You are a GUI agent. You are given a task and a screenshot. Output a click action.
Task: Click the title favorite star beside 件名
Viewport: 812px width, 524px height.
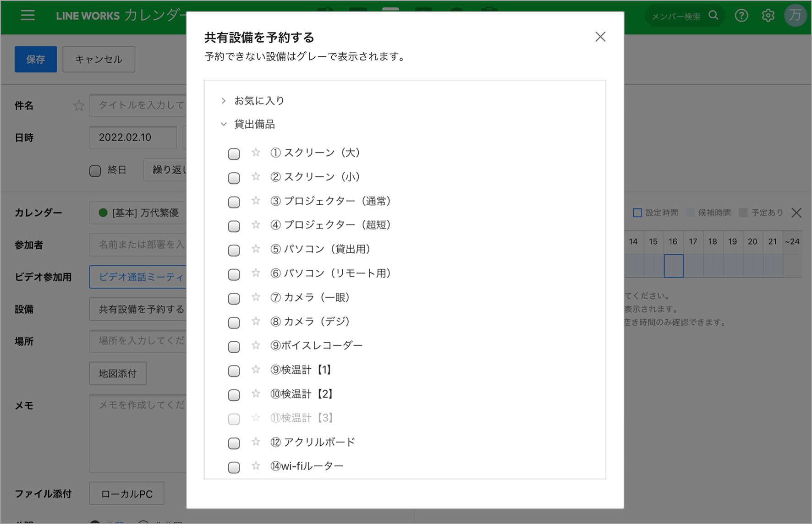click(79, 106)
